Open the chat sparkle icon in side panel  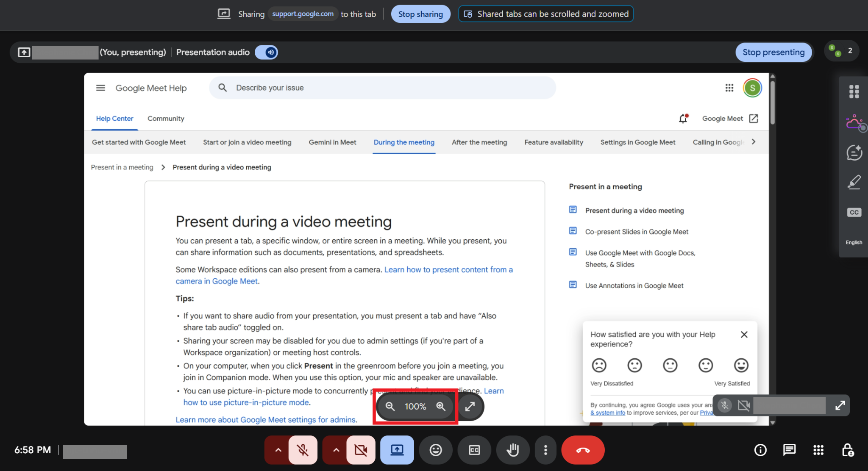pyautogui.click(x=854, y=152)
